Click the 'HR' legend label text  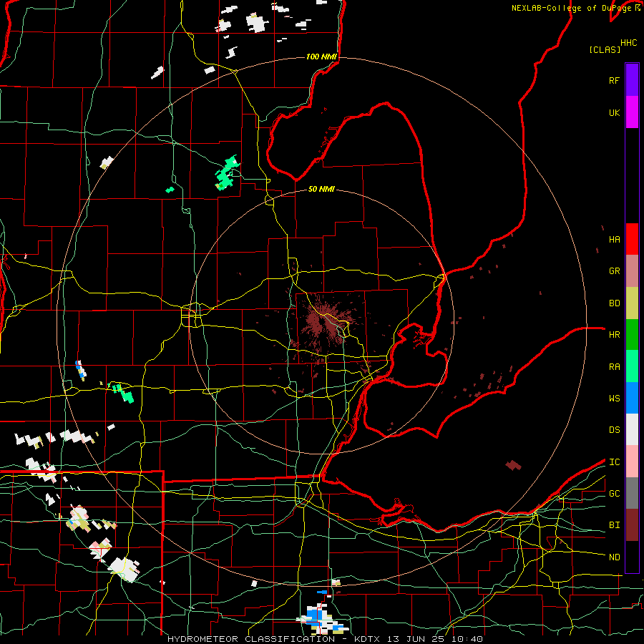tap(614, 335)
